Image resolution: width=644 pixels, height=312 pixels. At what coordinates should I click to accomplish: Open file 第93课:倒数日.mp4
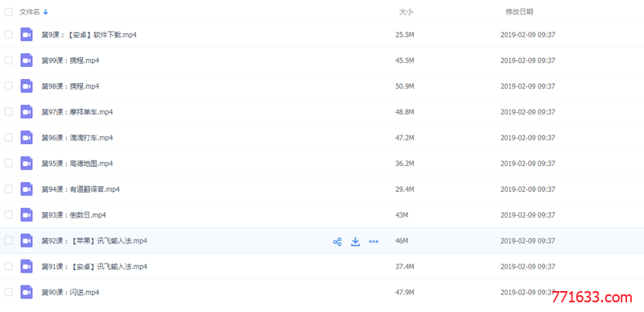[74, 215]
